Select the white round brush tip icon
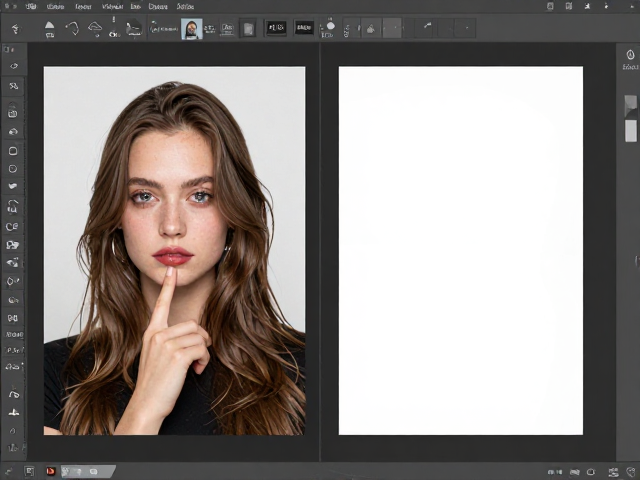Image resolution: width=640 pixels, height=480 pixels. 331,26
